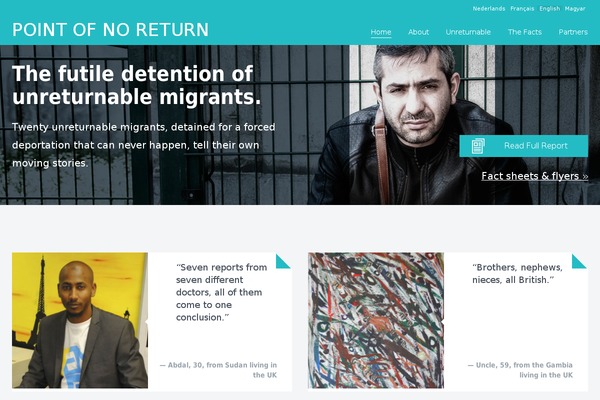Click the teal corner fold on Abdal's card
The height and width of the screenshot is (400, 600).
(284, 261)
